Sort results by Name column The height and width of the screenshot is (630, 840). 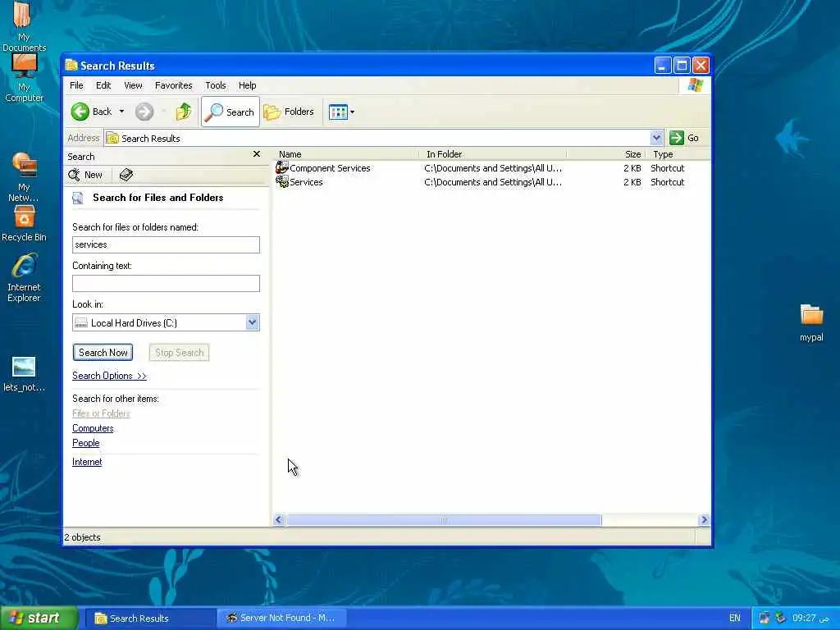[346, 154]
